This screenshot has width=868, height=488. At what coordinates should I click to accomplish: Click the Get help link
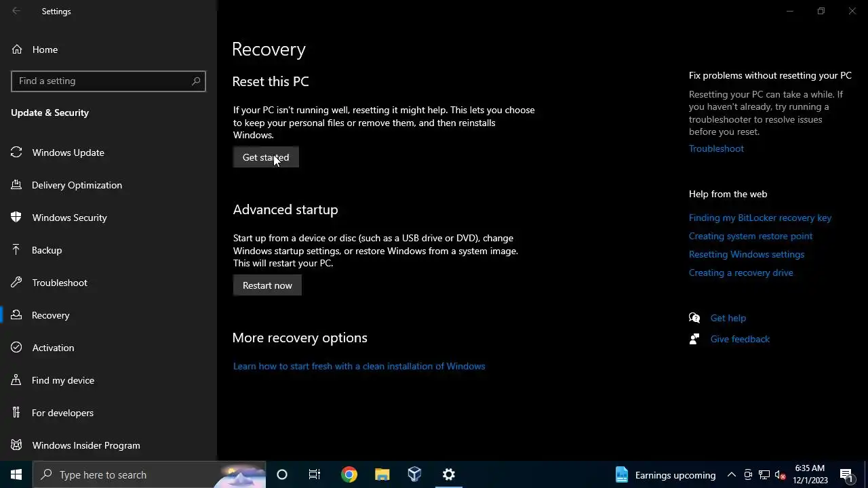pyautogui.click(x=728, y=318)
